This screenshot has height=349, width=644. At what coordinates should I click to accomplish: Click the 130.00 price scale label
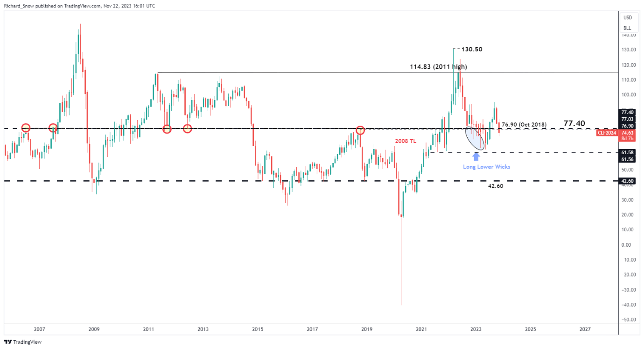[x=628, y=50]
